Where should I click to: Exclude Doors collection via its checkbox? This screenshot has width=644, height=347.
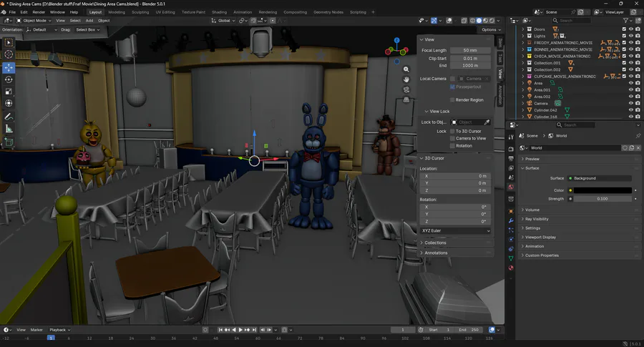click(x=624, y=29)
